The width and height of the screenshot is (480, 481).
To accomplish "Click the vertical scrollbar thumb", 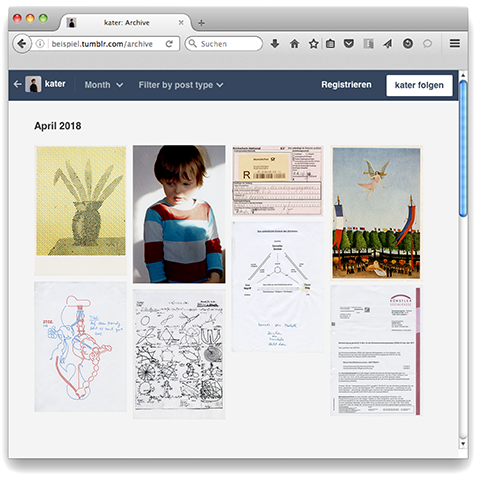I will (x=463, y=148).
